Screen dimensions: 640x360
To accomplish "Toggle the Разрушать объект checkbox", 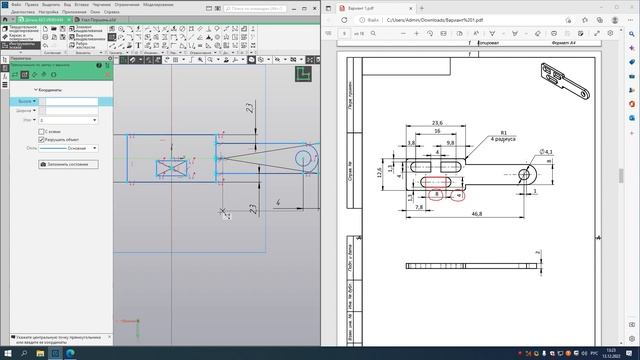I will pos(41,140).
